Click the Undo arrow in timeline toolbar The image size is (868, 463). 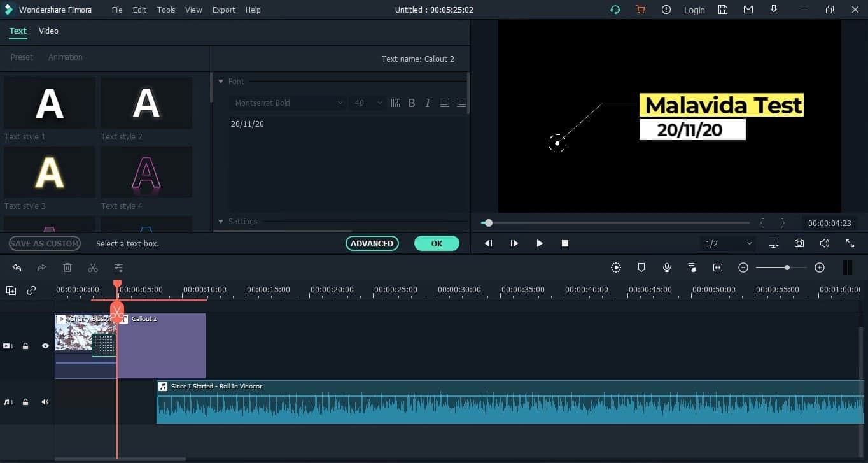point(17,268)
